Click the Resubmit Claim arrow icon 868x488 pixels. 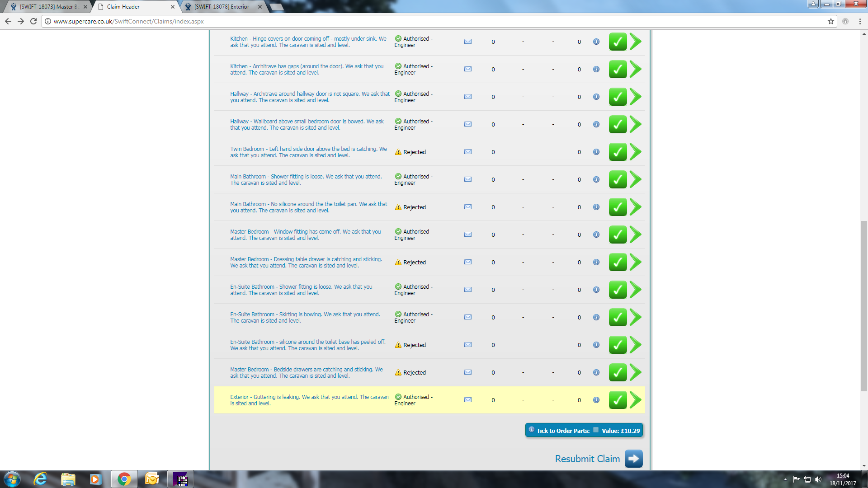(633, 459)
